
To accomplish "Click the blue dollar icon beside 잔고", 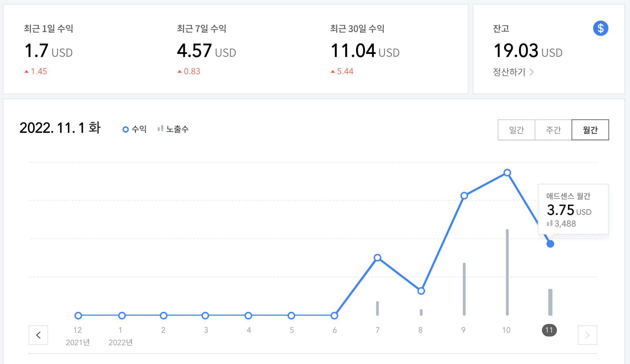I will 600,28.
